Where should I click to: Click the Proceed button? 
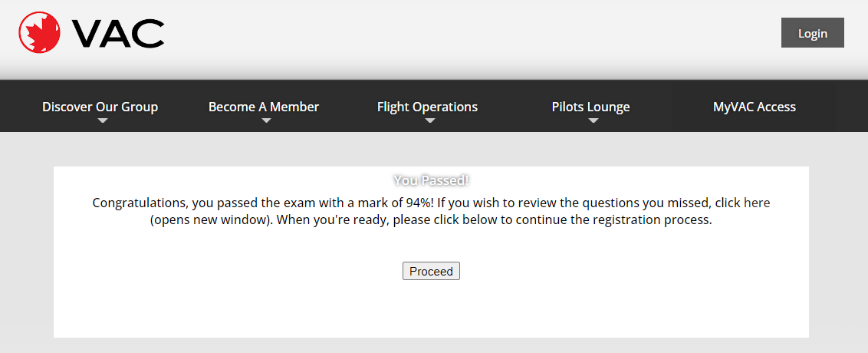click(x=431, y=271)
